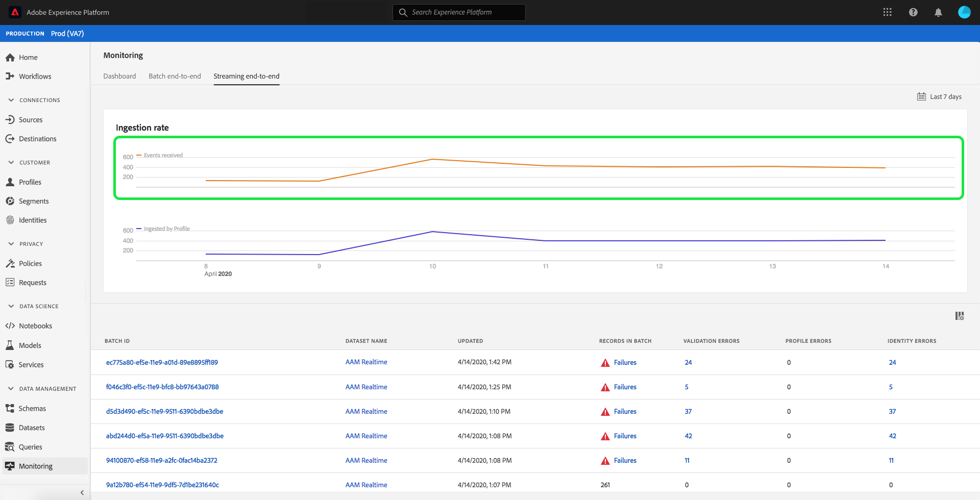Collapse the Connections section

click(x=11, y=100)
